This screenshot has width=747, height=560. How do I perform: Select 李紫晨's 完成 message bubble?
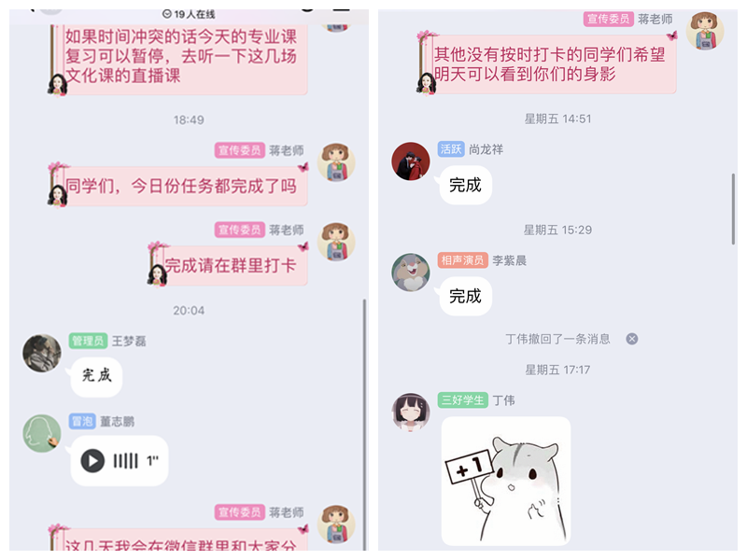click(x=465, y=296)
